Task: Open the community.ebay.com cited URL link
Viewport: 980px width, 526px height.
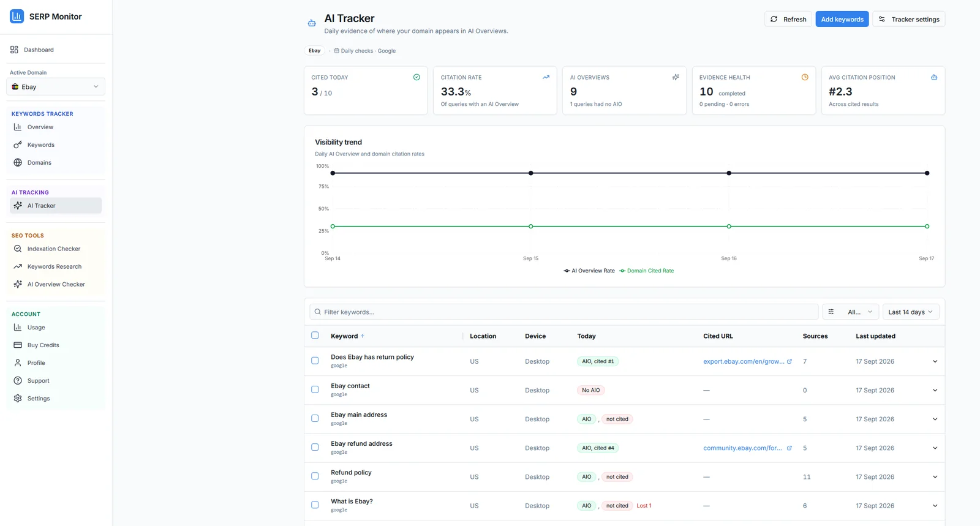Action: (x=742, y=448)
